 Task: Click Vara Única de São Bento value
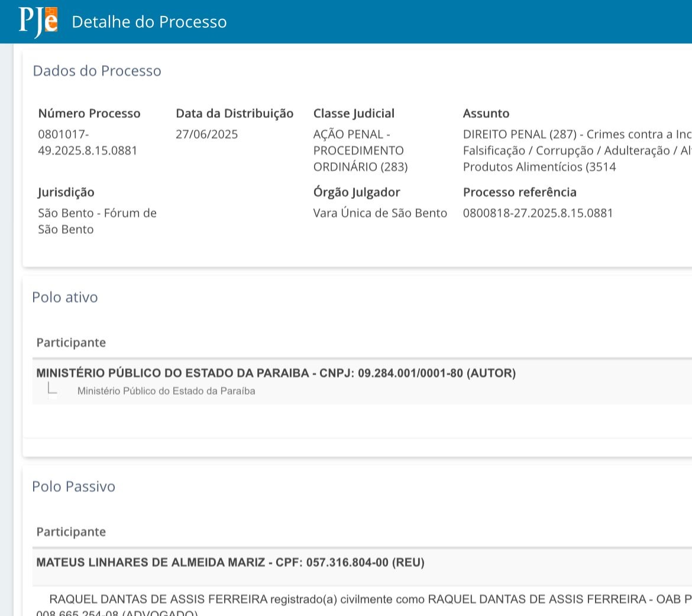pos(380,213)
